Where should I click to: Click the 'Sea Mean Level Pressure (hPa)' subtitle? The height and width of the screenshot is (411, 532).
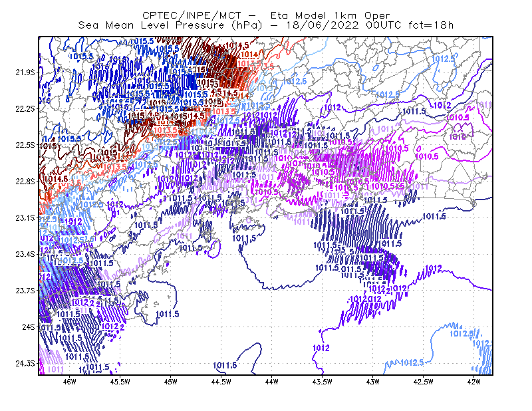(170, 25)
